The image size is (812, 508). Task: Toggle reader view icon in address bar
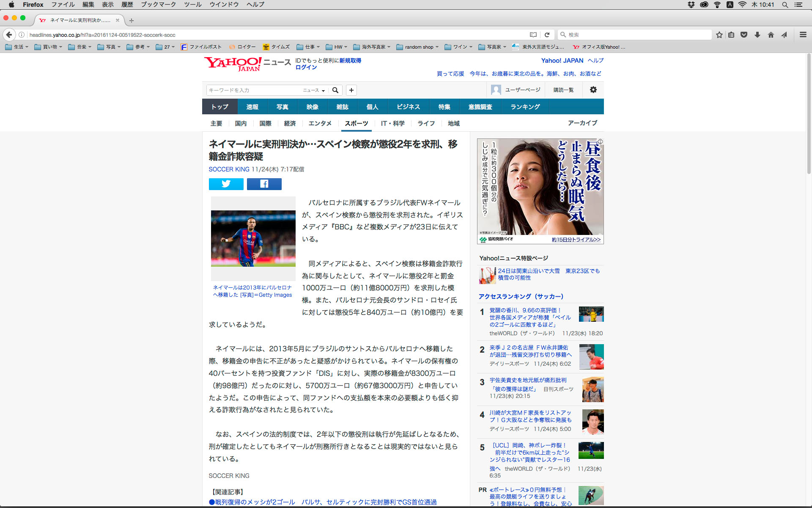(x=533, y=35)
